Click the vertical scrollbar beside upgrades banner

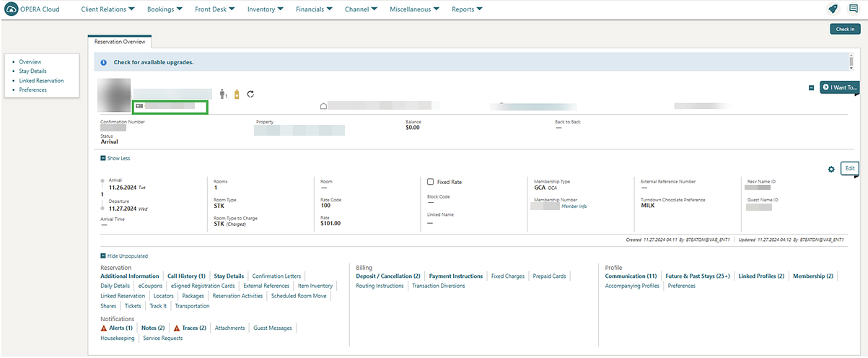click(851, 63)
